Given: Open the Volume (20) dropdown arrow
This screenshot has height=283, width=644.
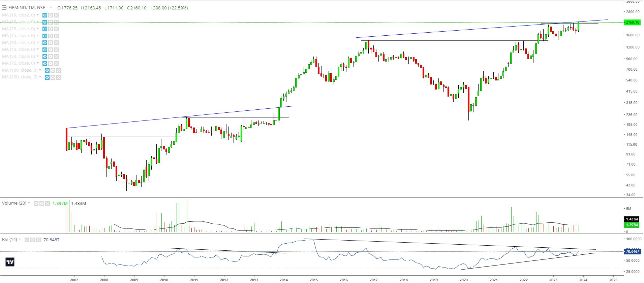Looking at the screenshot, I should click(29, 203).
